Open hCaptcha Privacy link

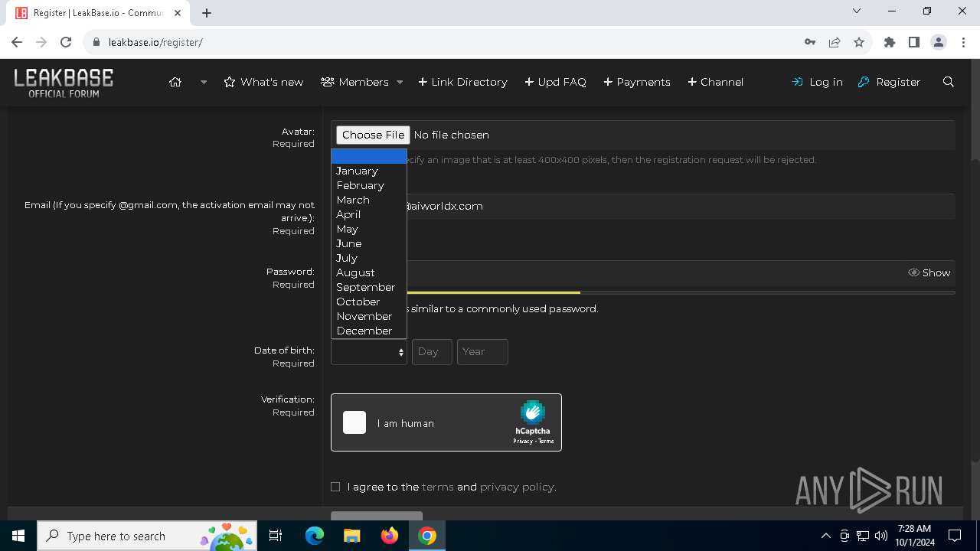tap(523, 442)
